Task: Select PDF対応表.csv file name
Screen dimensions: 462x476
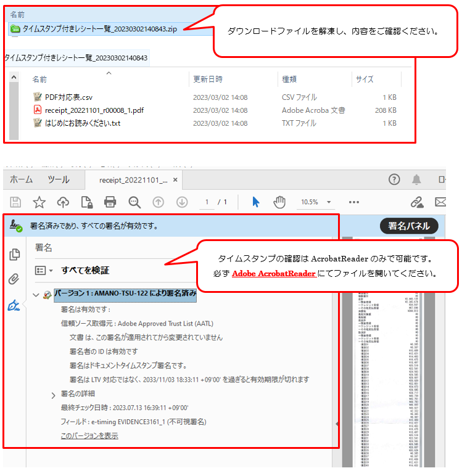Action: click(x=68, y=97)
